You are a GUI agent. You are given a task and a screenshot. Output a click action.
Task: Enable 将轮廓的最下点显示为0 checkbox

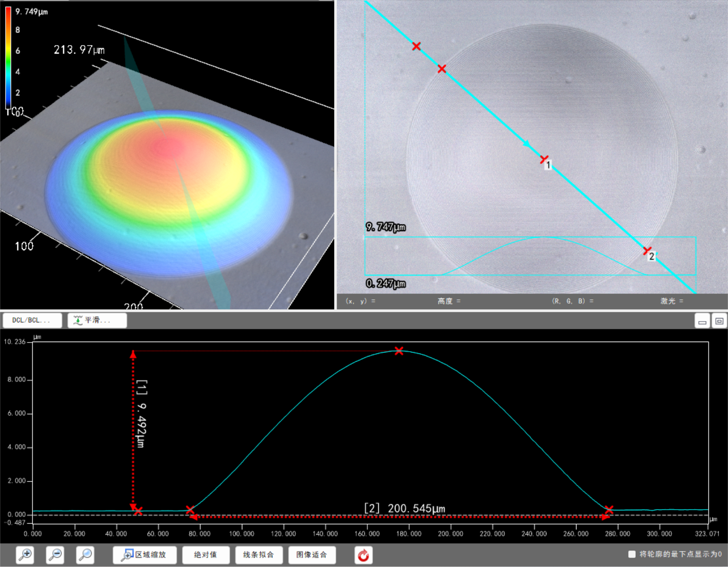(631, 554)
